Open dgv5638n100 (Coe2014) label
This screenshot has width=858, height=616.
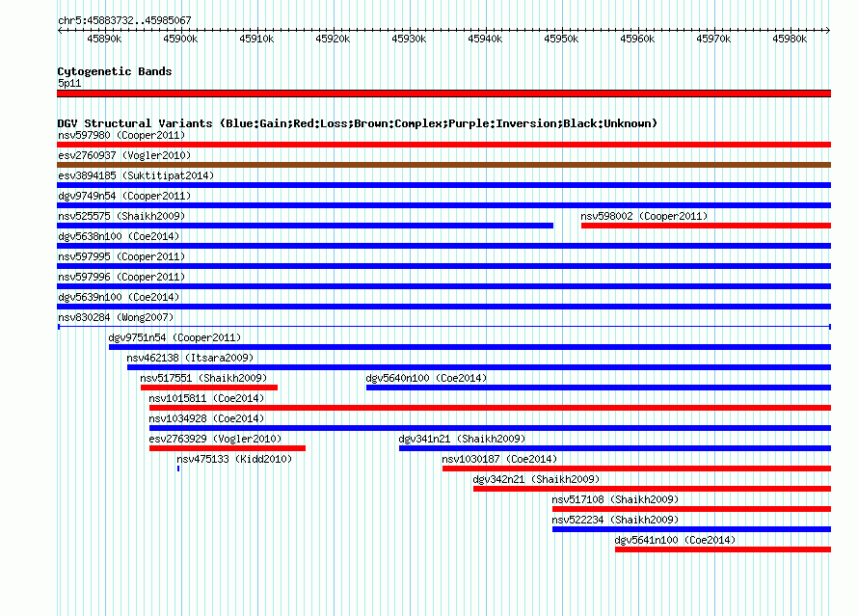[119, 236]
